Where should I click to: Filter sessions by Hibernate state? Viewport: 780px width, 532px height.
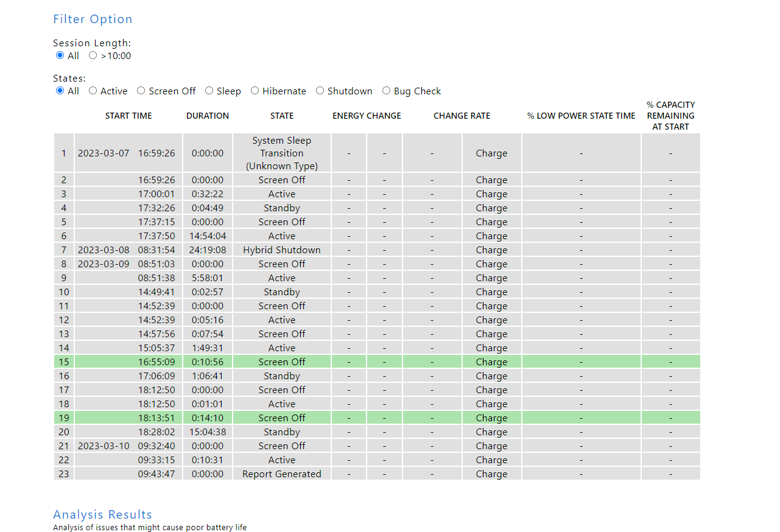point(255,90)
